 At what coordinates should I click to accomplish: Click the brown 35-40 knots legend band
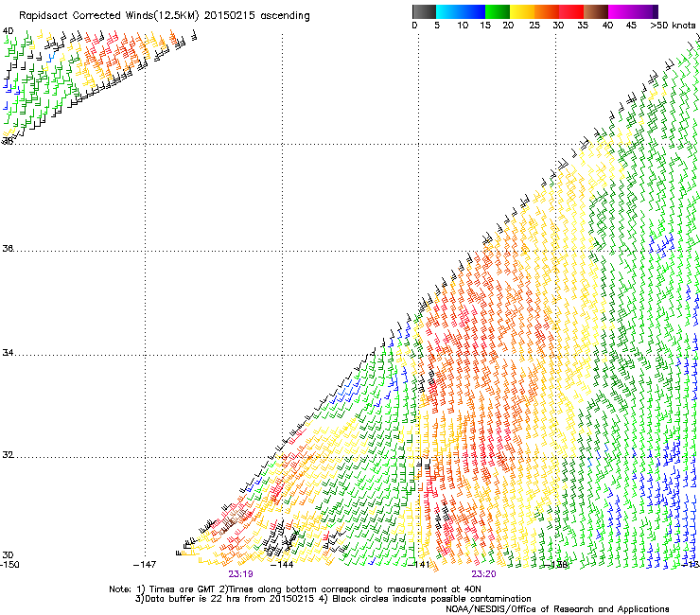click(596, 11)
